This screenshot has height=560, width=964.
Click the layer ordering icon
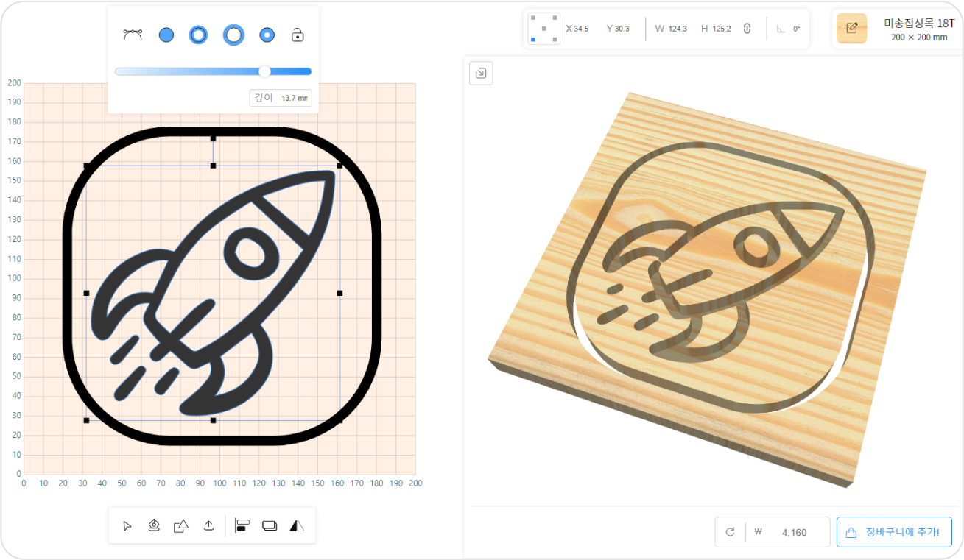tap(269, 525)
